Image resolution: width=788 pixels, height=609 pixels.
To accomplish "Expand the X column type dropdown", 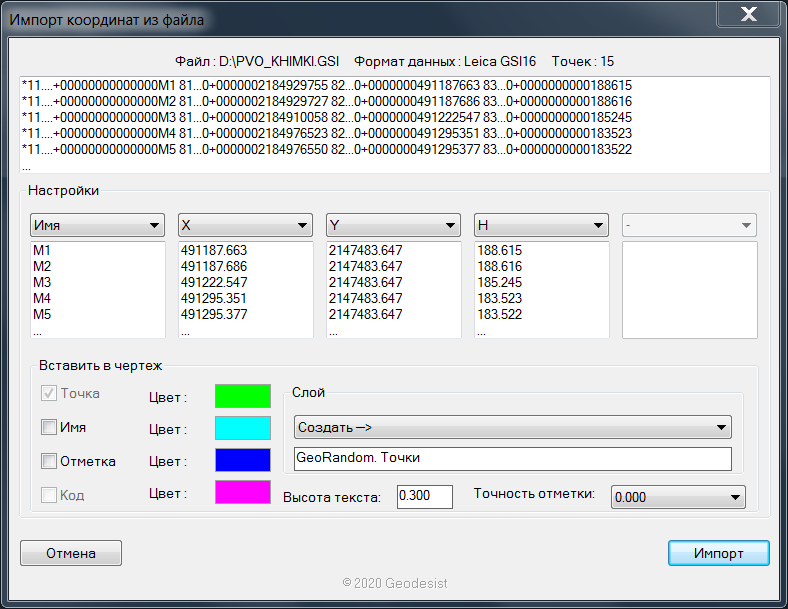I will pos(245,225).
